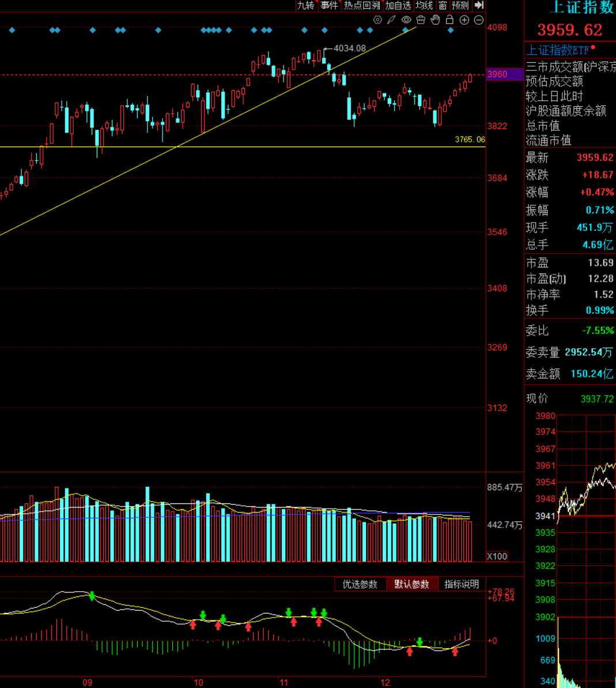
Task: Open the 窗 window option
Action: point(442,5)
